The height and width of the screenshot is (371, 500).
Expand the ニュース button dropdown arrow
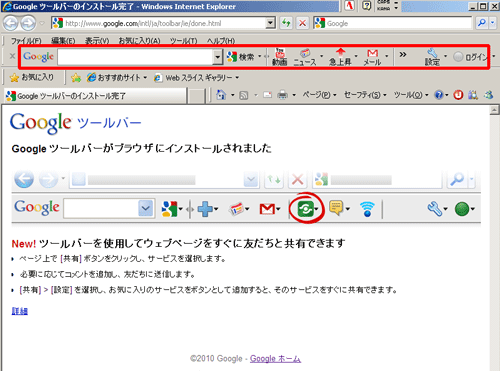[x=321, y=56]
